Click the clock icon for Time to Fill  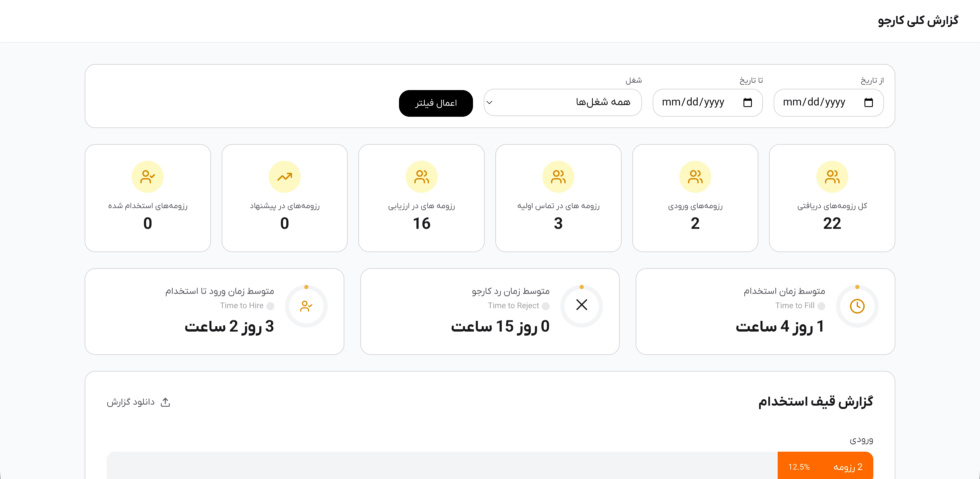[x=857, y=306]
